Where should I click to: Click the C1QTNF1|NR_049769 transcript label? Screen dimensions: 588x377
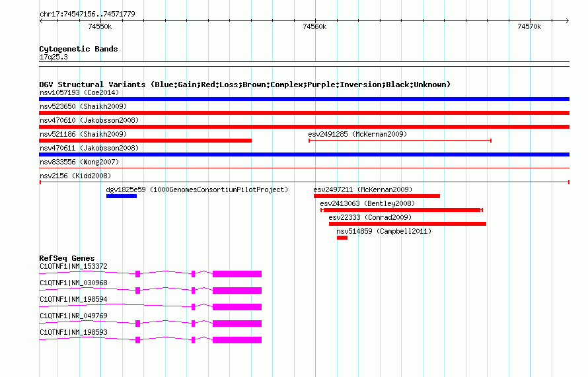tap(73, 316)
